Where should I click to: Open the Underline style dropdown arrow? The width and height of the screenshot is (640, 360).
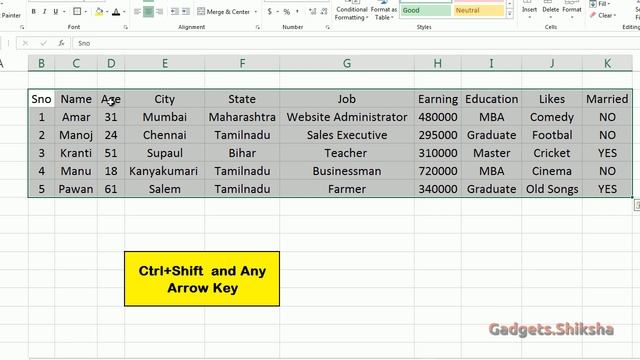[64, 12]
